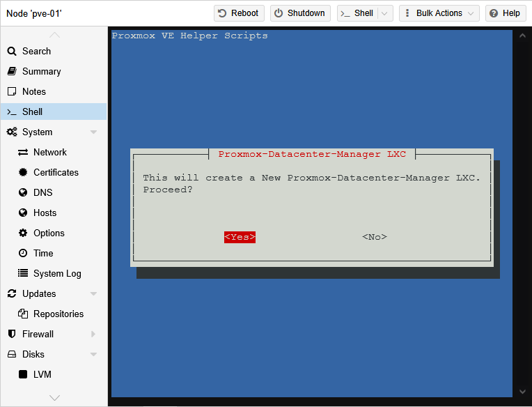Viewport: 532px width, 407px height.
Task: Click the Bulk Actions dots icon
Action: point(407,13)
